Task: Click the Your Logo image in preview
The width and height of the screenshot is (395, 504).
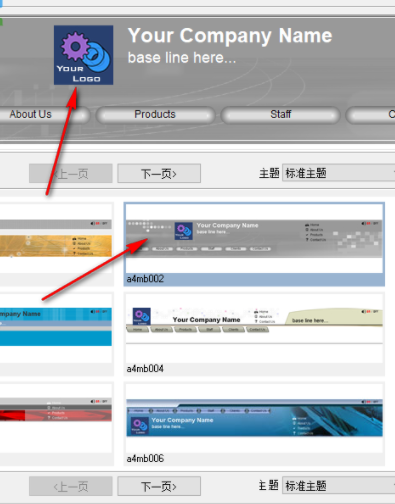Action: [83, 55]
